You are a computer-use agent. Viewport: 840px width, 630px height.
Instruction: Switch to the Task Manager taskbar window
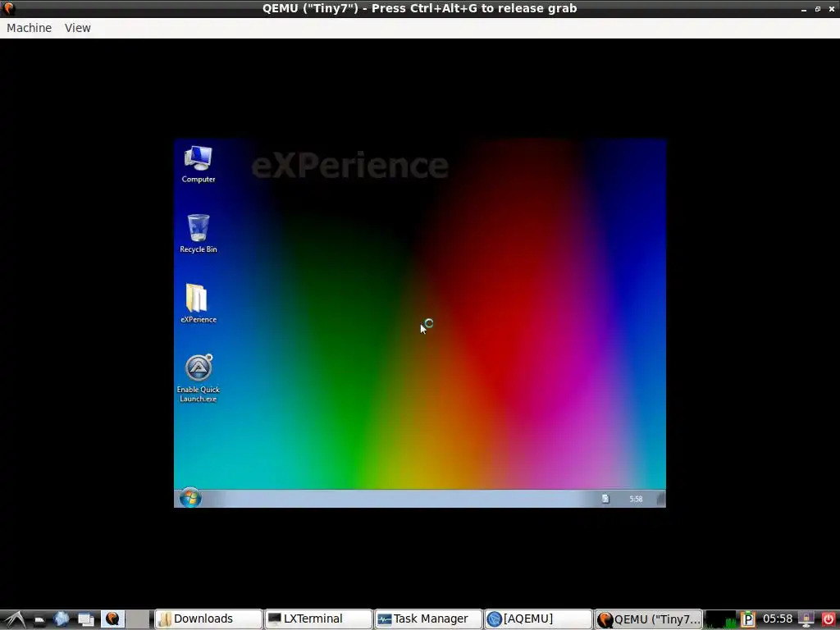coord(428,619)
